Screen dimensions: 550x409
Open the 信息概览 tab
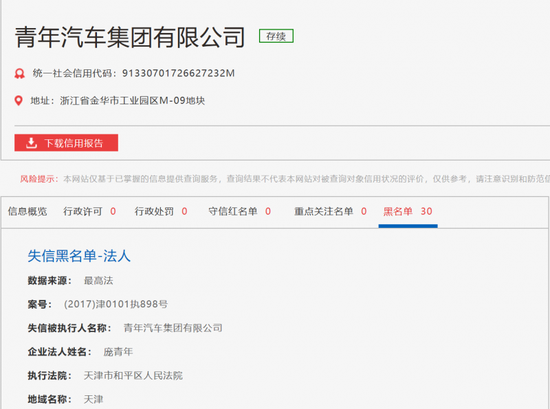[x=27, y=212]
